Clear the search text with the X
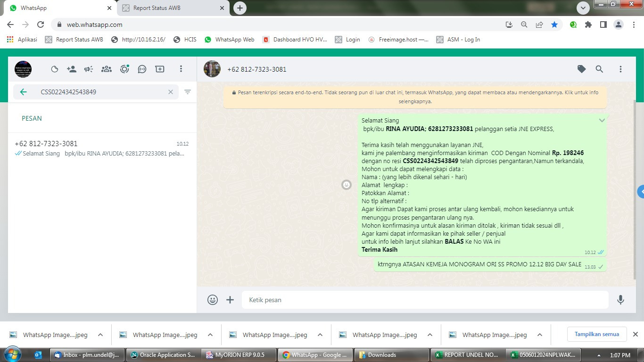The width and height of the screenshot is (644, 362). click(x=171, y=92)
